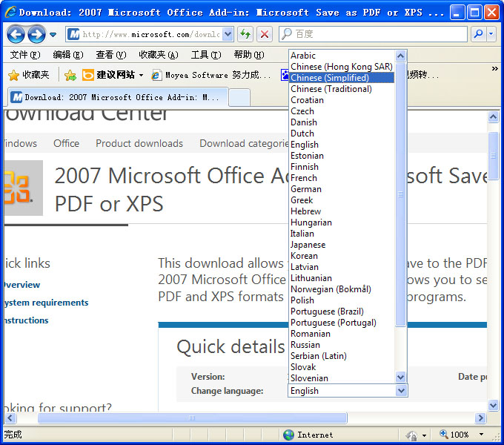504x445 pixels.
Task: Click the zoom magnifier icon in status bar
Action: (443, 434)
